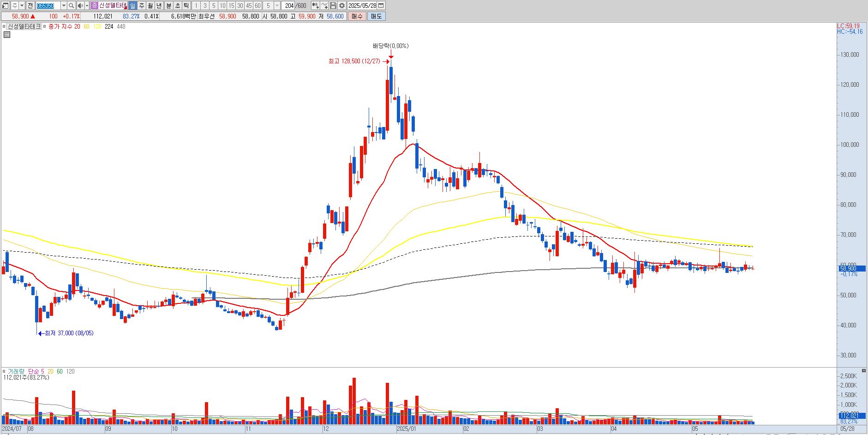This screenshot has width=868, height=435.
Task: Click moving average 120 legend label
Action: tap(97, 26)
